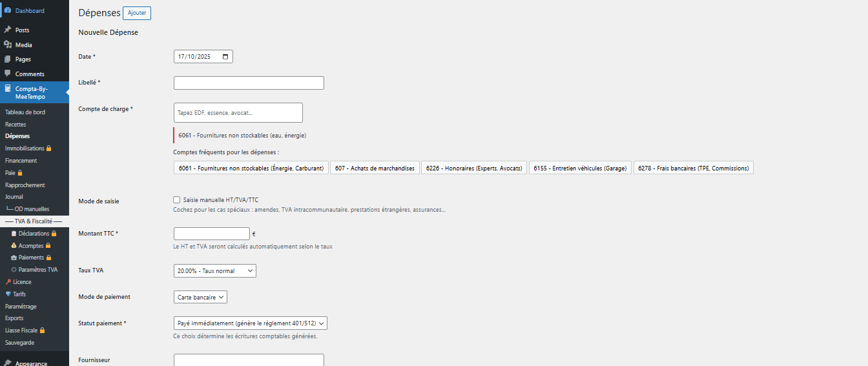Click the Compta-By-MeeTempo calculator icon

pos(8,88)
